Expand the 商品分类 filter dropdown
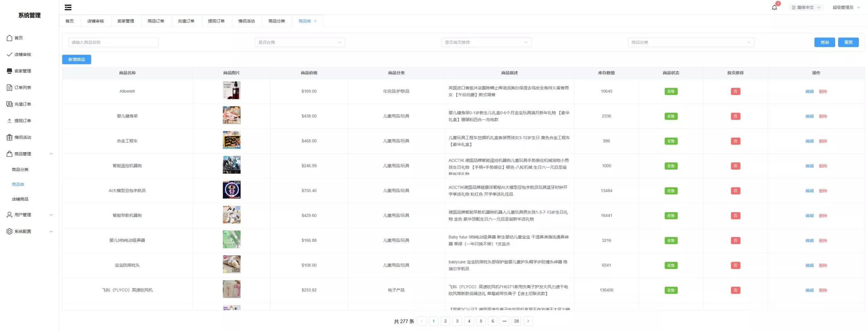 click(x=691, y=42)
